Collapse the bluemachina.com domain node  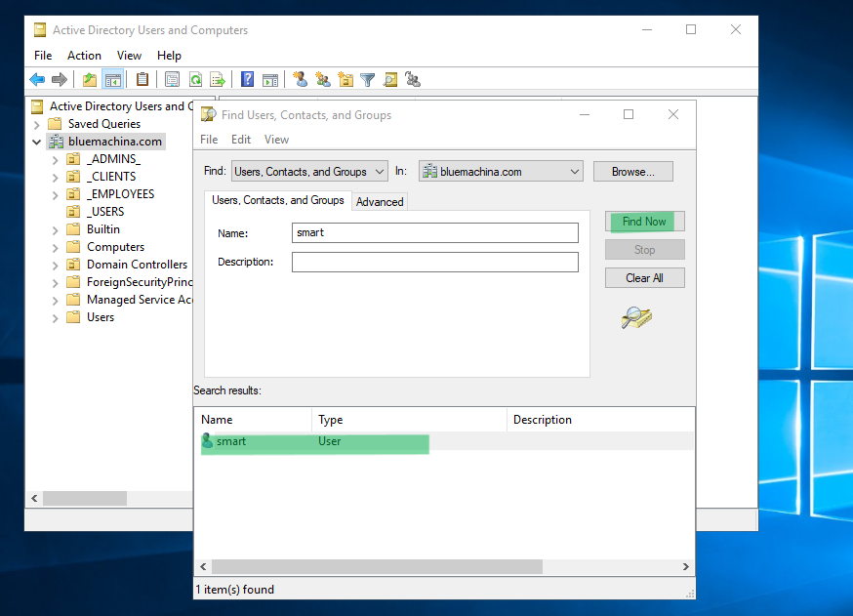(x=36, y=142)
